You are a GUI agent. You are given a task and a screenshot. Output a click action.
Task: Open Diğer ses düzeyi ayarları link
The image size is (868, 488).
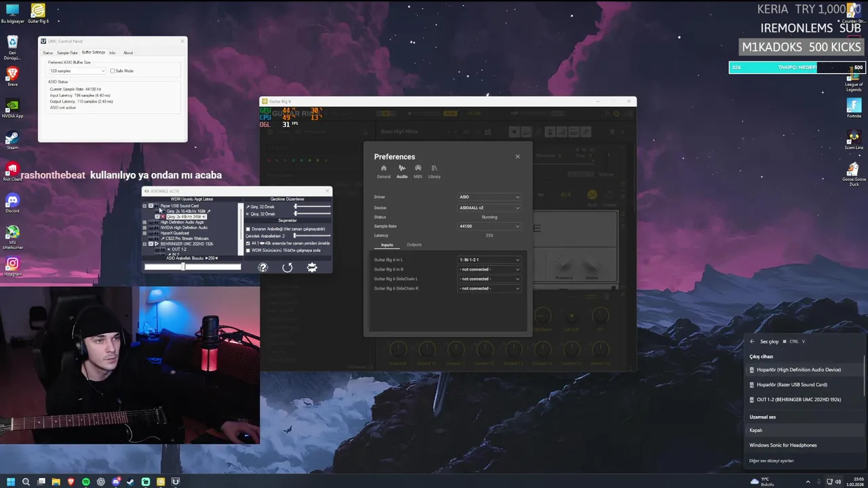point(771,461)
